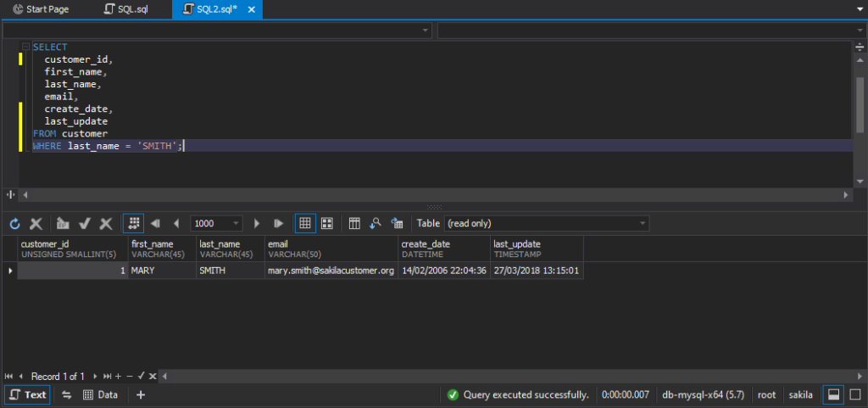
Task: Switch to grid view icon
Action: point(305,224)
